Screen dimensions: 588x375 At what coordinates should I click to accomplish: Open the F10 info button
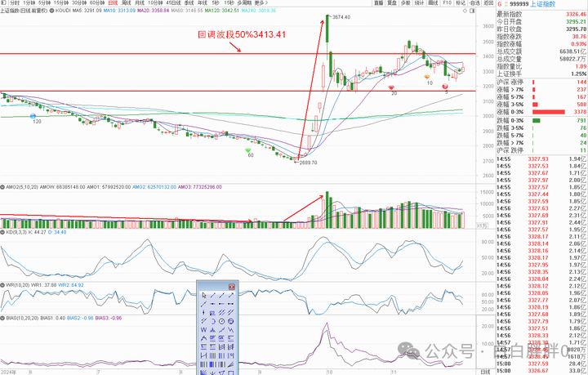447,3
